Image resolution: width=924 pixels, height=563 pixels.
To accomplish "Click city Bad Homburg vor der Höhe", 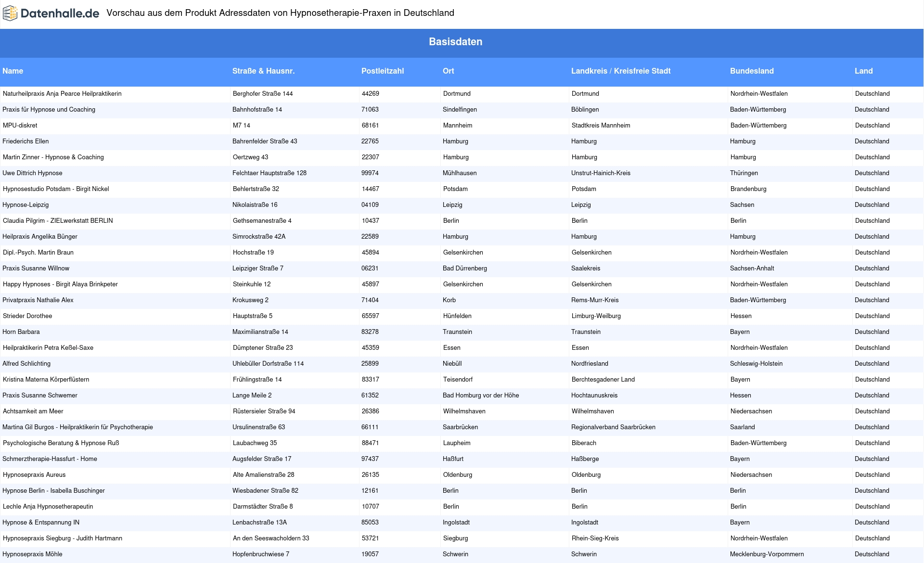I will click(481, 396).
